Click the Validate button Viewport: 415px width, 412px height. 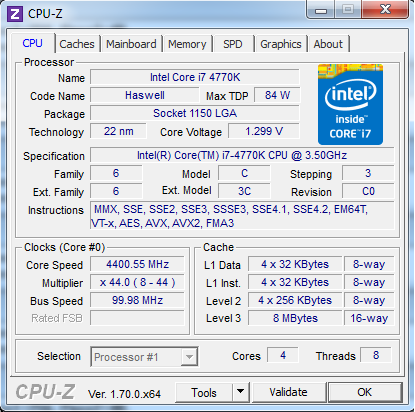tap(289, 392)
